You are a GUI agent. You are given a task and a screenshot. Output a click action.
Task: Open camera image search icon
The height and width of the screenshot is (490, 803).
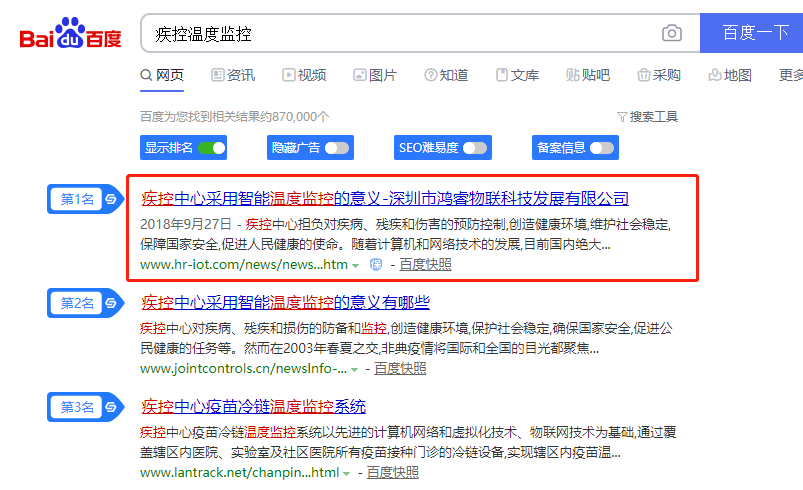click(x=671, y=33)
